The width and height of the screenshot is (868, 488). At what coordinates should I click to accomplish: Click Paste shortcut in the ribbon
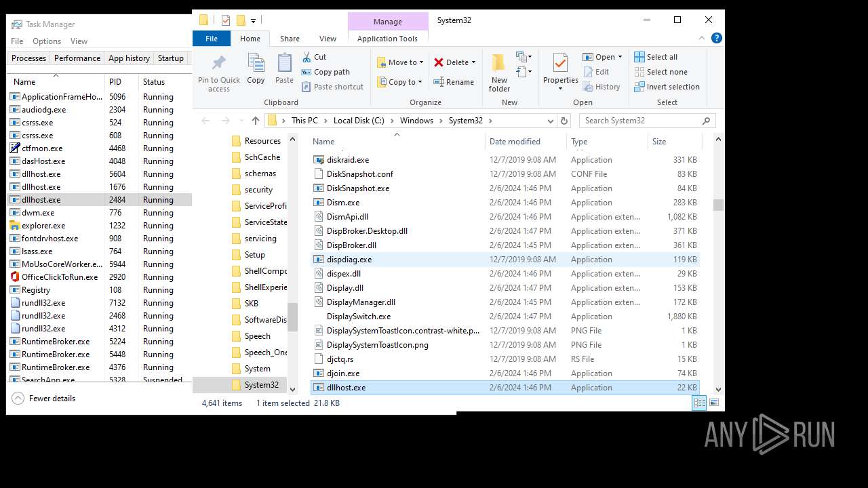pyautogui.click(x=332, y=87)
